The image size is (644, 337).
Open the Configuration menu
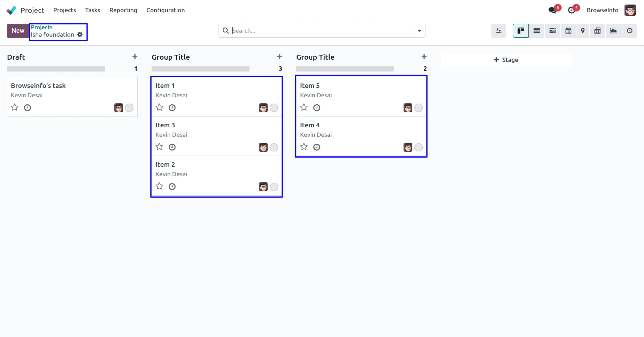(166, 10)
